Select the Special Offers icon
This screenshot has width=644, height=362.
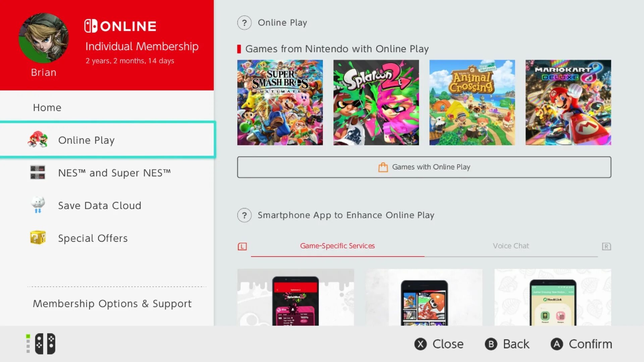(x=38, y=238)
